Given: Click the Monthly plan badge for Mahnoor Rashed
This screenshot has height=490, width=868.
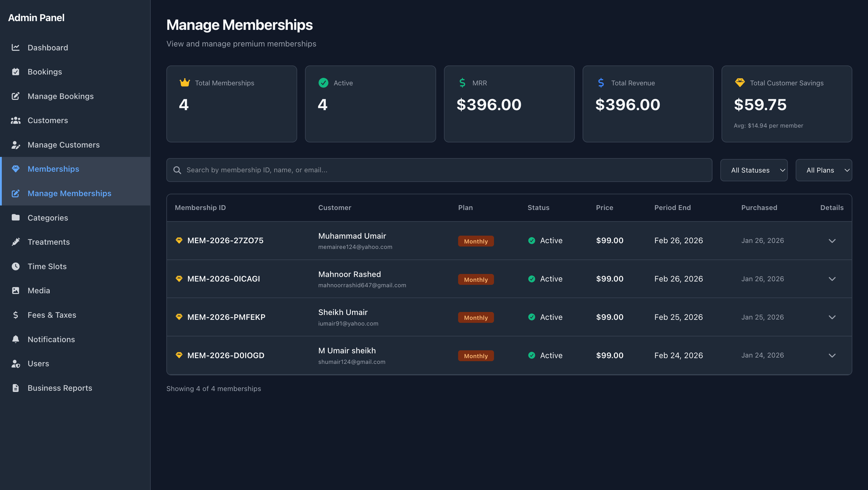Looking at the screenshot, I should coord(476,279).
